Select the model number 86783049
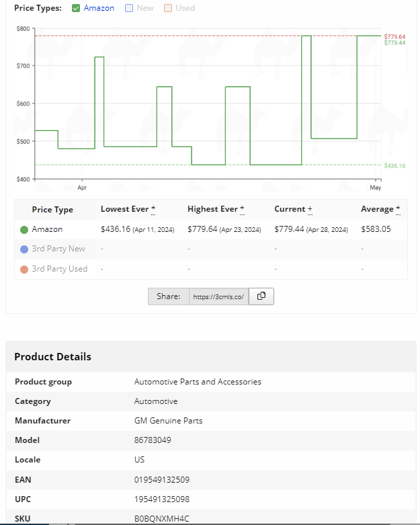This screenshot has height=525, width=420. [153, 440]
